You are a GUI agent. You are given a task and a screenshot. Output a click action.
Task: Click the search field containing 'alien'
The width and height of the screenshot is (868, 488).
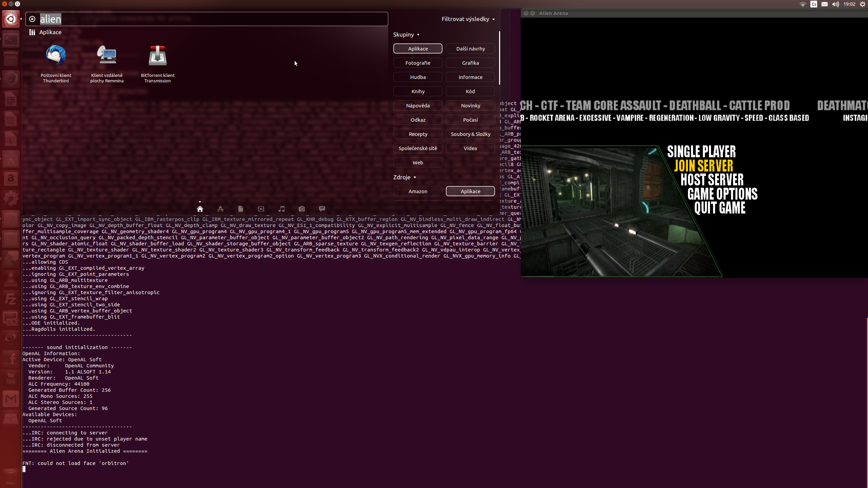(x=207, y=19)
